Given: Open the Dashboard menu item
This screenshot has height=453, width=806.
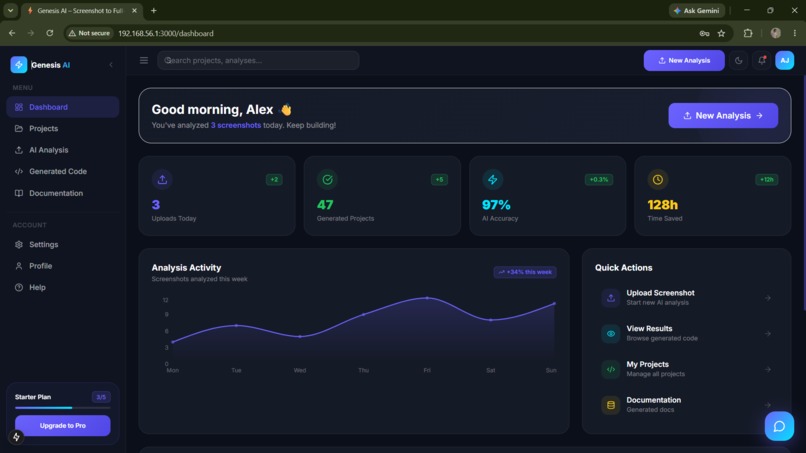Looking at the screenshot, I should click(x=63, y=107).
